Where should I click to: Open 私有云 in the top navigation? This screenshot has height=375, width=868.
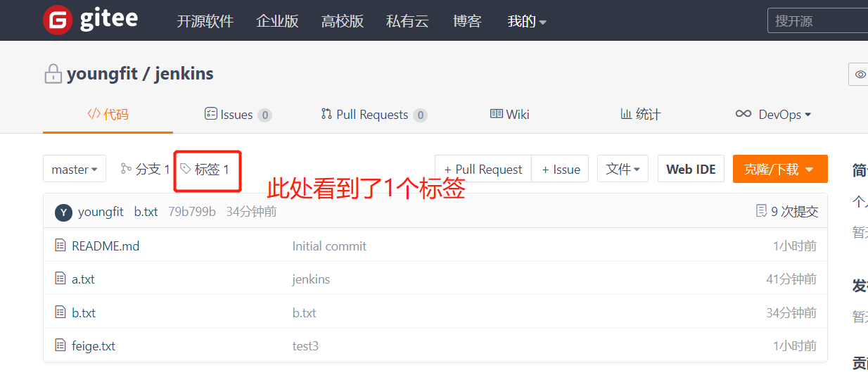(x=407, y=21)
